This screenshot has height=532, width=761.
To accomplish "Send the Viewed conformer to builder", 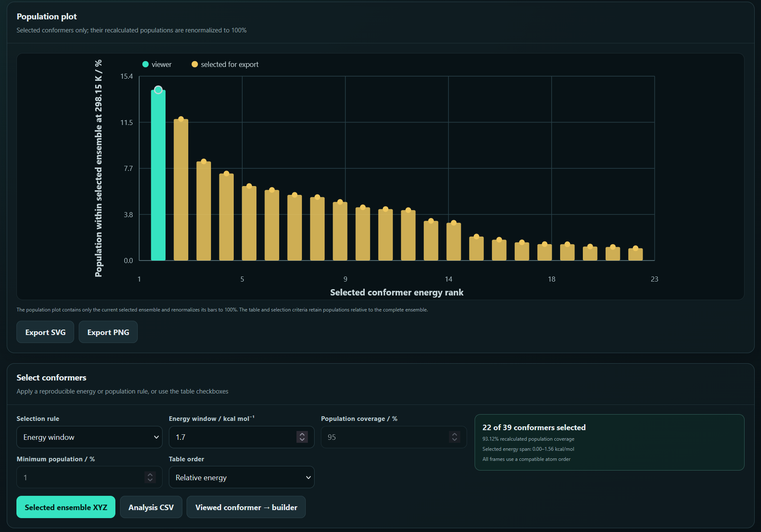I will (x=246, y=507).
